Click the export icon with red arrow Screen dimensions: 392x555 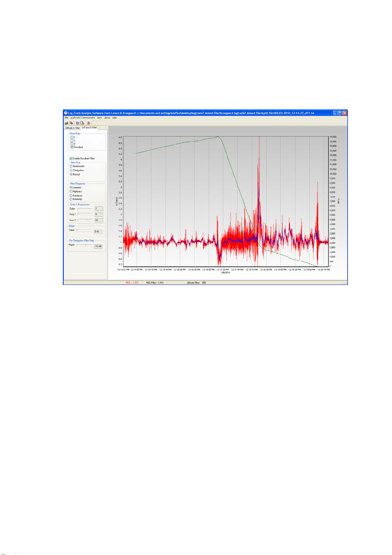click(x=71, y=123)
